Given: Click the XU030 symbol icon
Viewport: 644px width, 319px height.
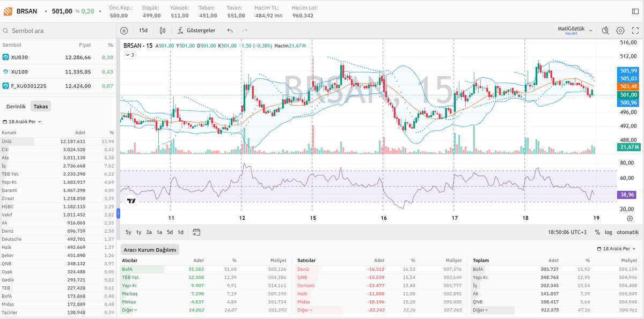Looking at the screenshot, I should pos(5,57).
